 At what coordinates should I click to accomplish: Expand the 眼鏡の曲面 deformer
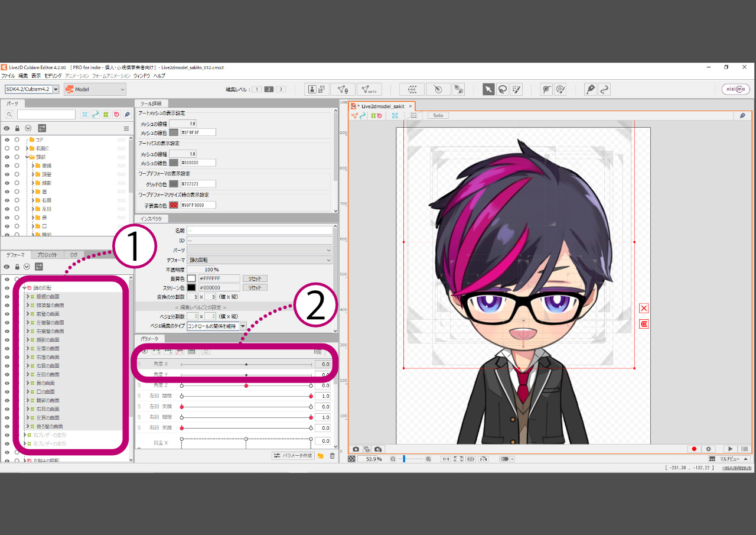pyautogui.click(x=27, y=297)
